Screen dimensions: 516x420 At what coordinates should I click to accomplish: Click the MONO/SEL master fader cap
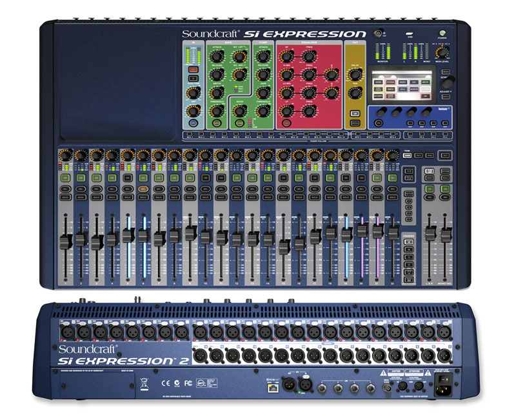(x=445, y=235)
